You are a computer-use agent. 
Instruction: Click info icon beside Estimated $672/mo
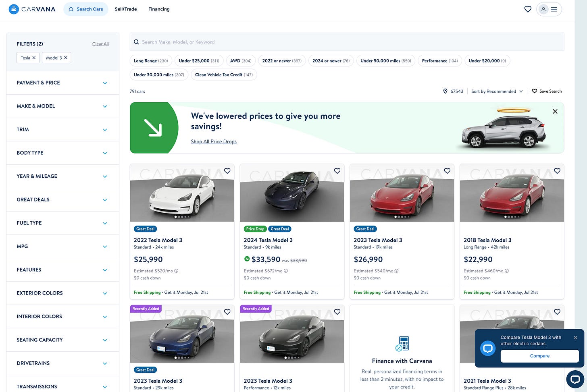click(x=286, y=271)
